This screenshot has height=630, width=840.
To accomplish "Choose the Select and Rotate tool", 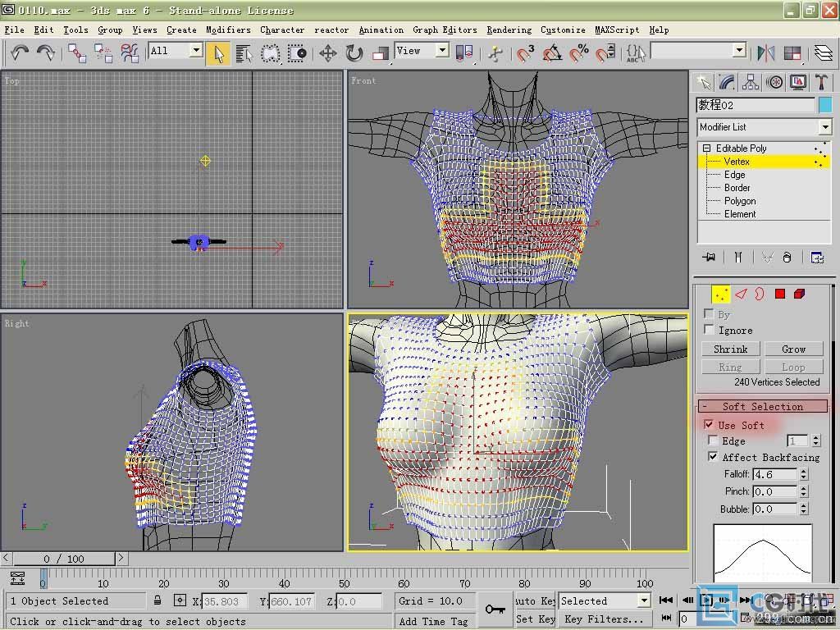I will [354, 53].
